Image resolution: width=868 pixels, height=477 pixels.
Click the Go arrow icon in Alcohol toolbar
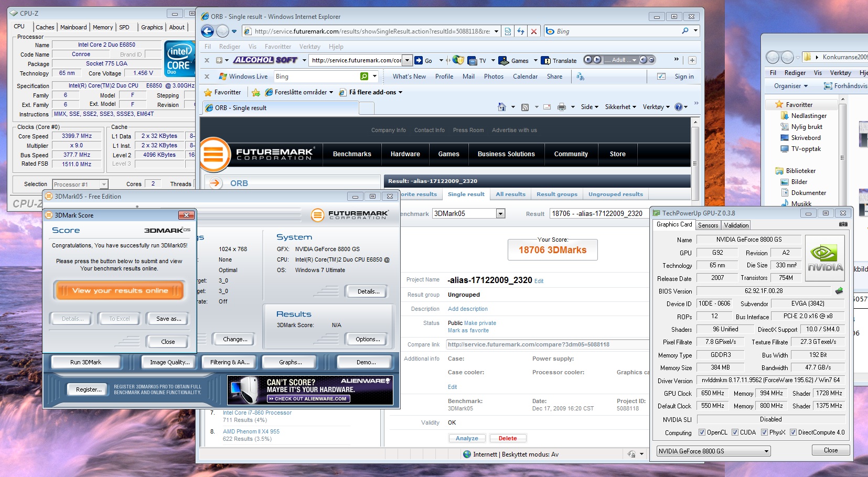tap(419, 60)
